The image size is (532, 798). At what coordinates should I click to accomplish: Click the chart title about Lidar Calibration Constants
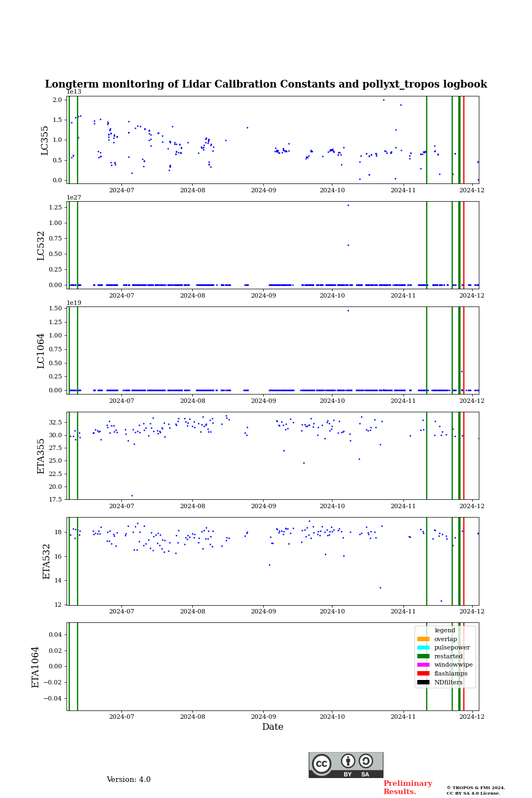tap(266, 84)
